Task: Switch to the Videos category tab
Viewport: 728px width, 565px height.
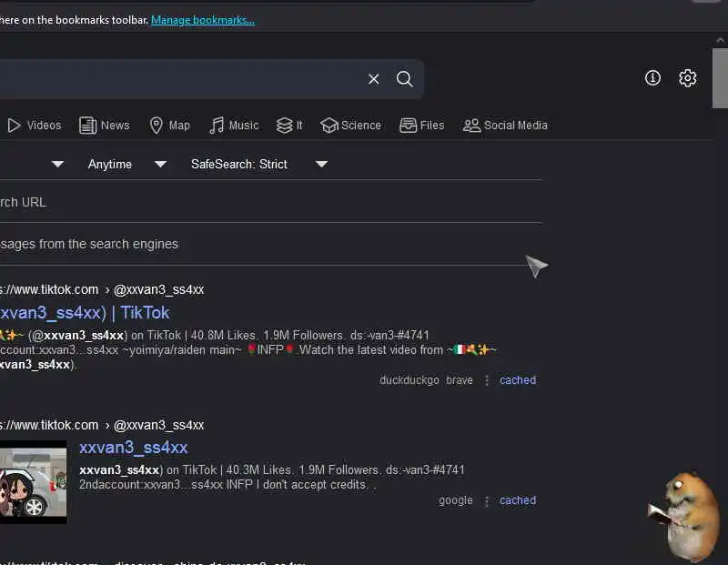Action: pyautogui.click(x=35, y=126)
